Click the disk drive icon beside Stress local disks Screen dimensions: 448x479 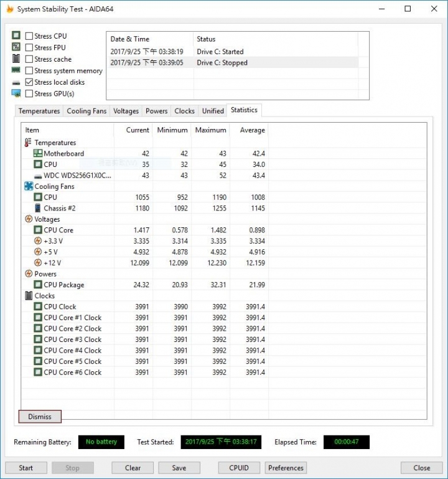pos(16,82)
